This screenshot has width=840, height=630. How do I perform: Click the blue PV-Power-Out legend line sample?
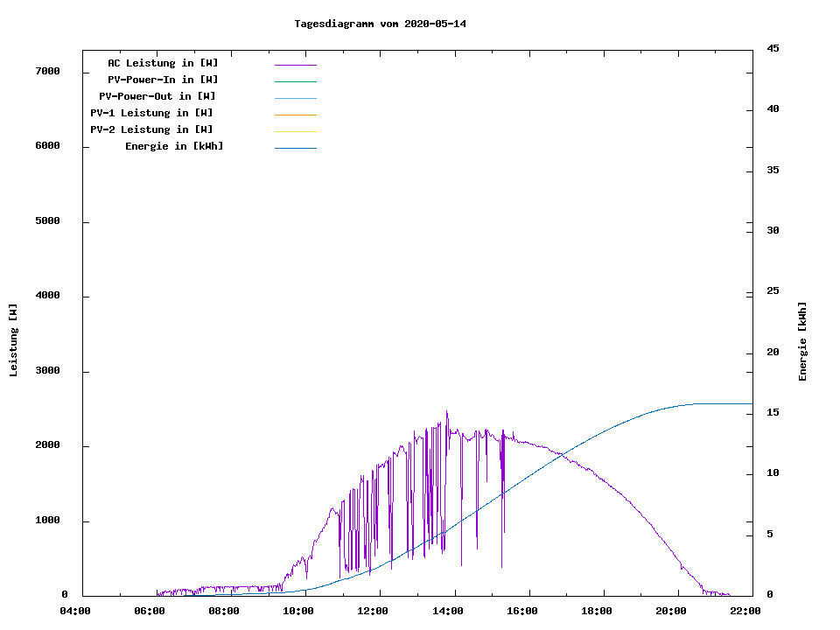click(x=295, y=98)
